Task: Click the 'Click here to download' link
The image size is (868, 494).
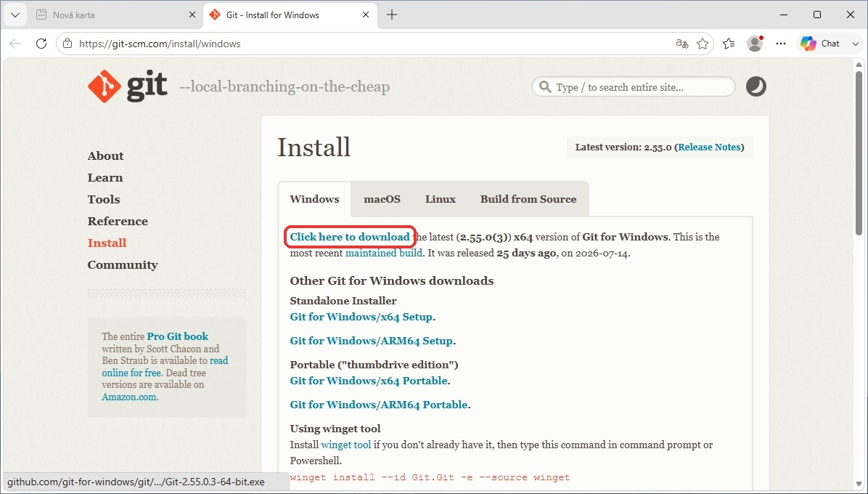Action: coord(350,237)
